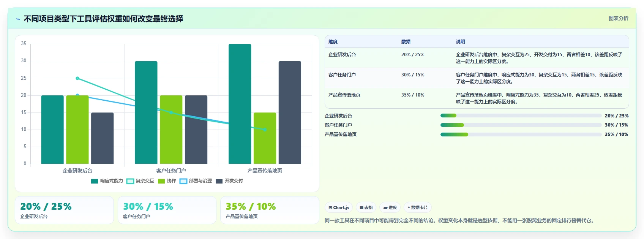Screen dimensions: 644x239
Task: Click the 数据 table column header
Action: tap(406, 42)
